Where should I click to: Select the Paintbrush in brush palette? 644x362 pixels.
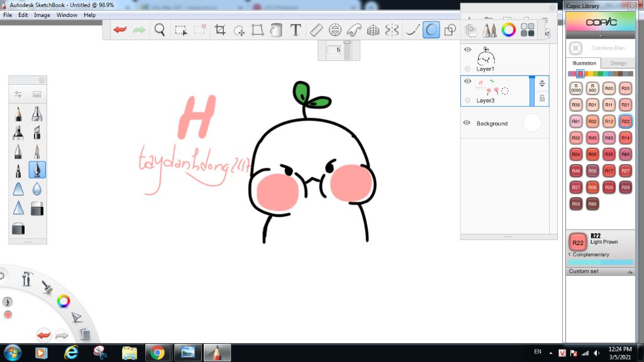click(x=37, y=151)
